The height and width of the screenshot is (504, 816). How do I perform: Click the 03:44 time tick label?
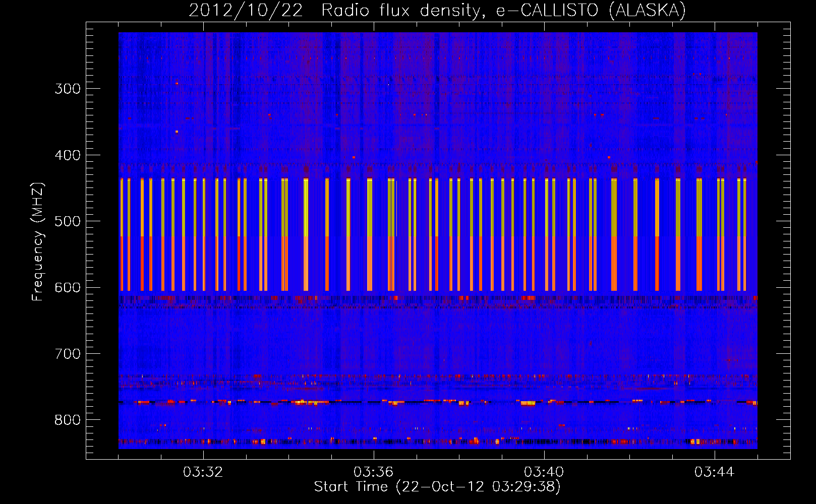[x=714, y=472]
